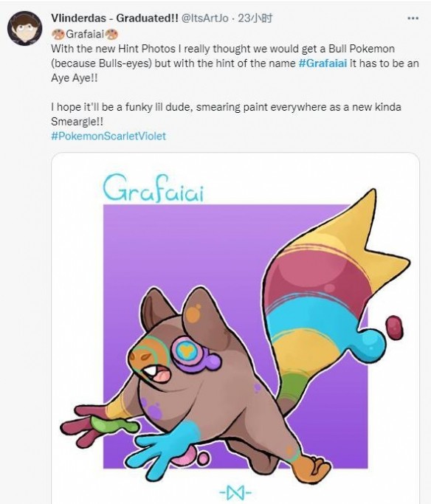
Task: Open the three-dot more options menu
Action: click(x=413, y=18)
